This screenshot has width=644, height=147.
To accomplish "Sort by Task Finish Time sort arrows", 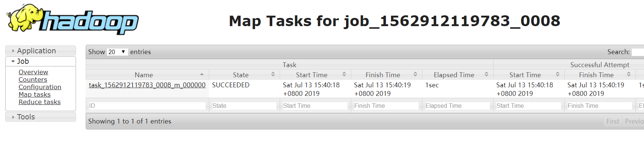I will pos(415,75).
